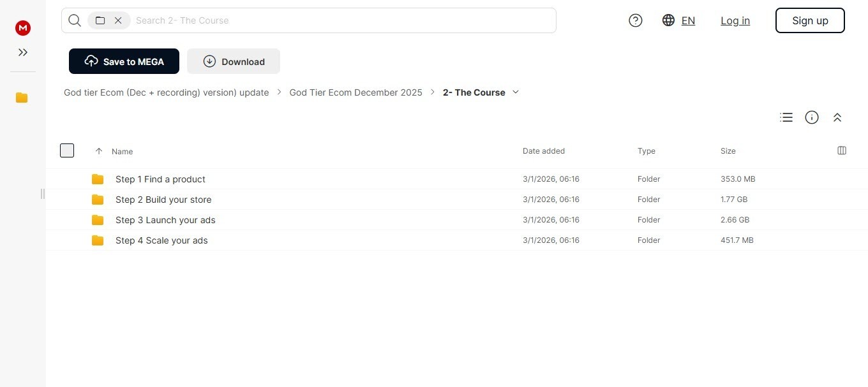Focus the Search 2- The Course field

(x=343, y=20)
